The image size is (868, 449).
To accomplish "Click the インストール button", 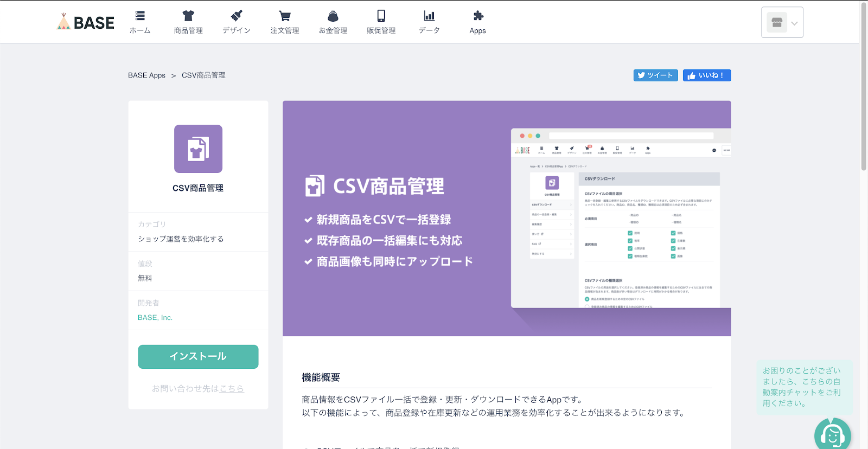I will tap(198, 357).
